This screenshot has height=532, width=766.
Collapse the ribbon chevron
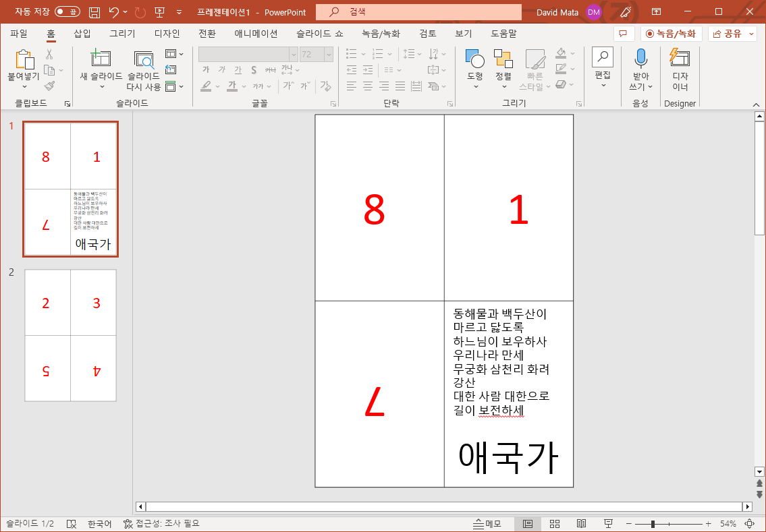point(756,105)
